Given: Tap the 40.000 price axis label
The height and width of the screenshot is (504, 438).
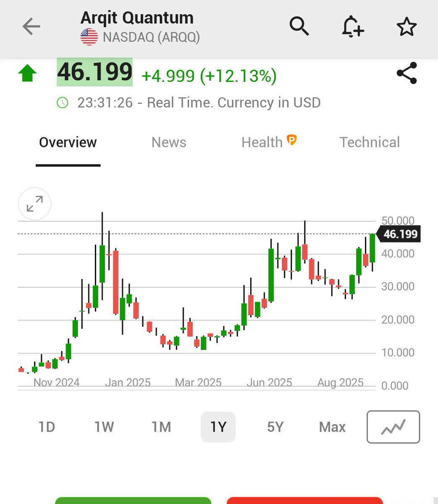Looking at the screenshot, I should point(398,254).
